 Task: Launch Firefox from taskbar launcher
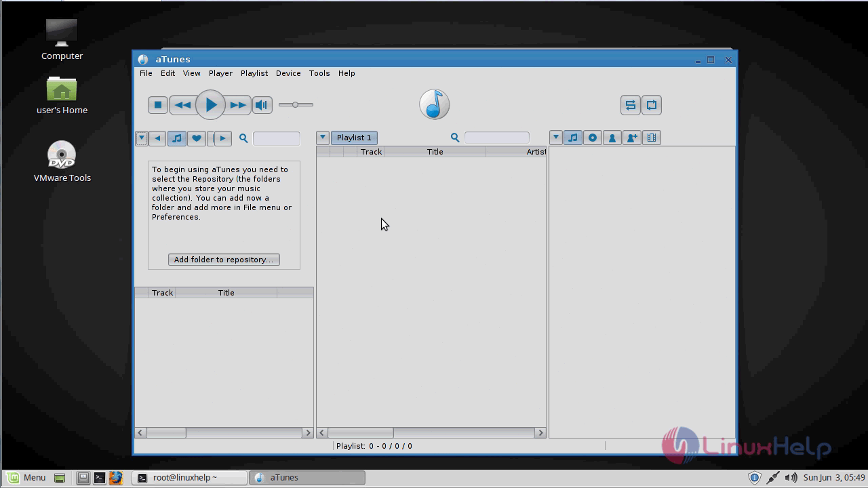point(115,478)
